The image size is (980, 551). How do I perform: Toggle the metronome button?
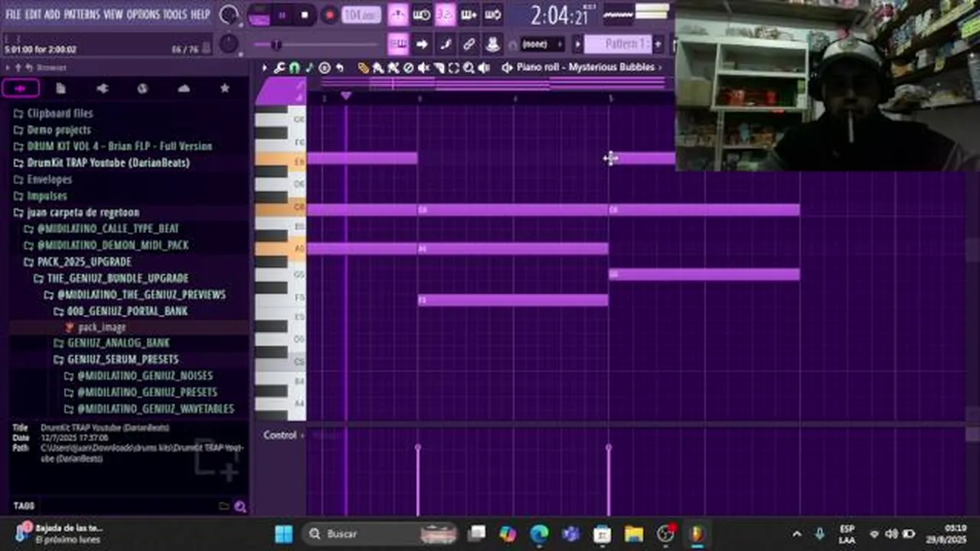point(398,15)
